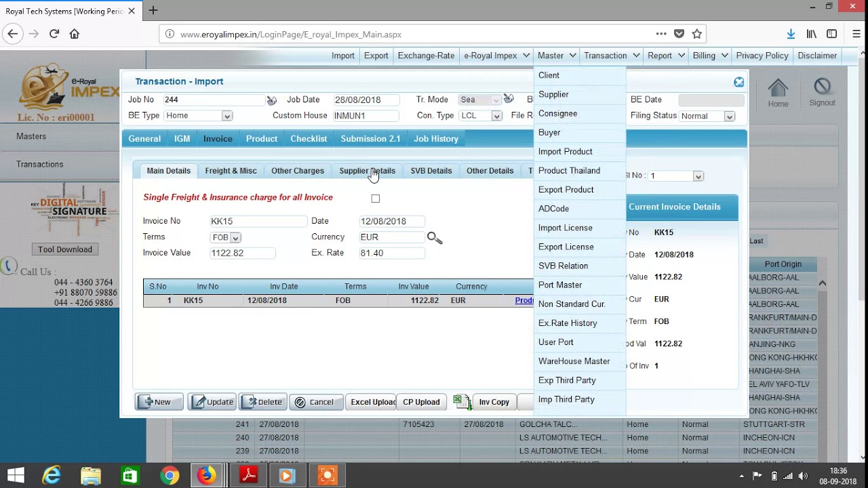
Task: Switch to the SVB Details tab
Action: point(431,171)
